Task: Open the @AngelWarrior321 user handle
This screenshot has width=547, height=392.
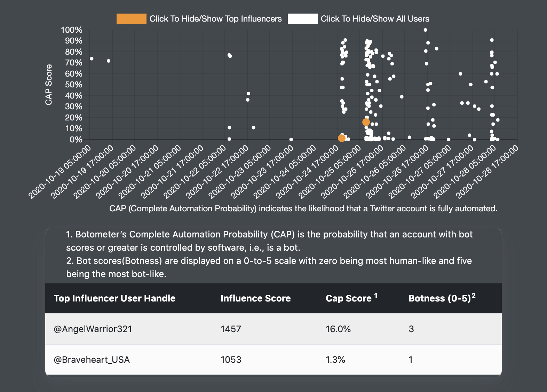Action: pyautogui.click(x=93, y=329)
